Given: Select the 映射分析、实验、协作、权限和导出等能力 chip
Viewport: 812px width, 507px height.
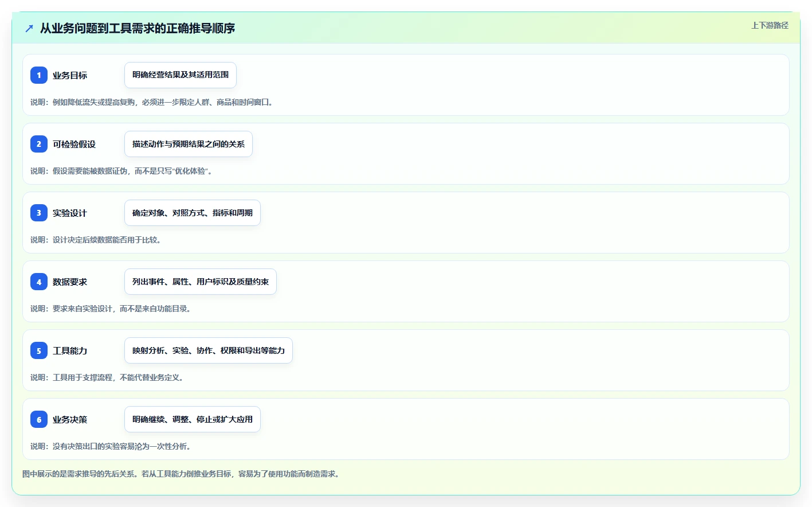Looking at the screenshot, I should coord(209,350).
